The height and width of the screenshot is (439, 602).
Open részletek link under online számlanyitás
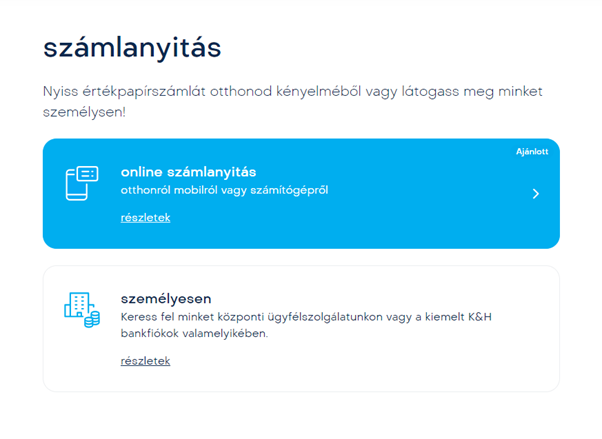click(145, 217)
